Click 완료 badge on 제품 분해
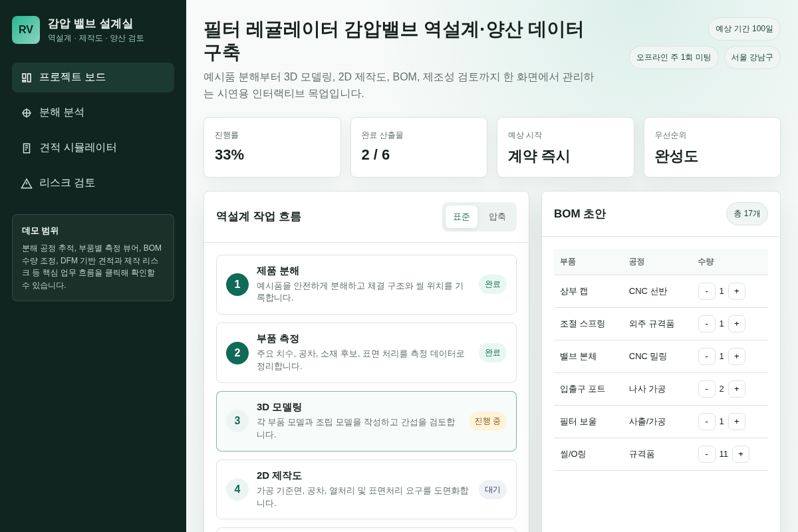The width and height of the screenshot is (798, 532). (x=493, y=284)
